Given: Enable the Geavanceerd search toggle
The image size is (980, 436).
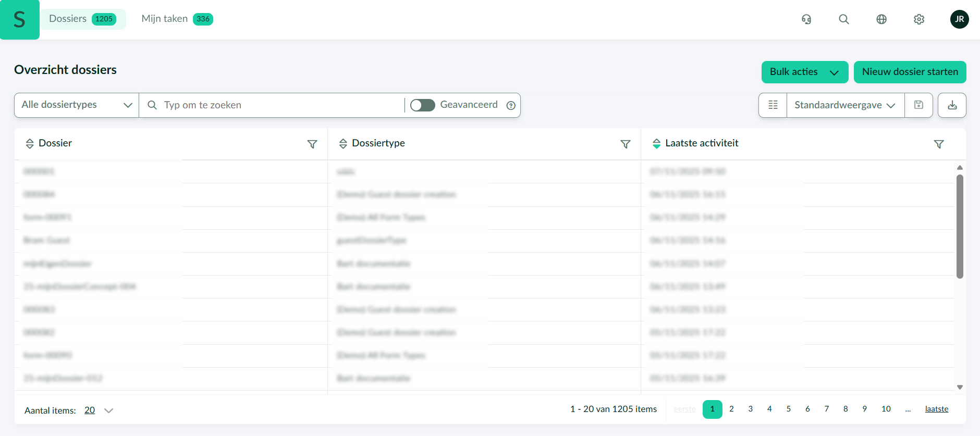Looking at the screenshot, I should coord(422,105).
